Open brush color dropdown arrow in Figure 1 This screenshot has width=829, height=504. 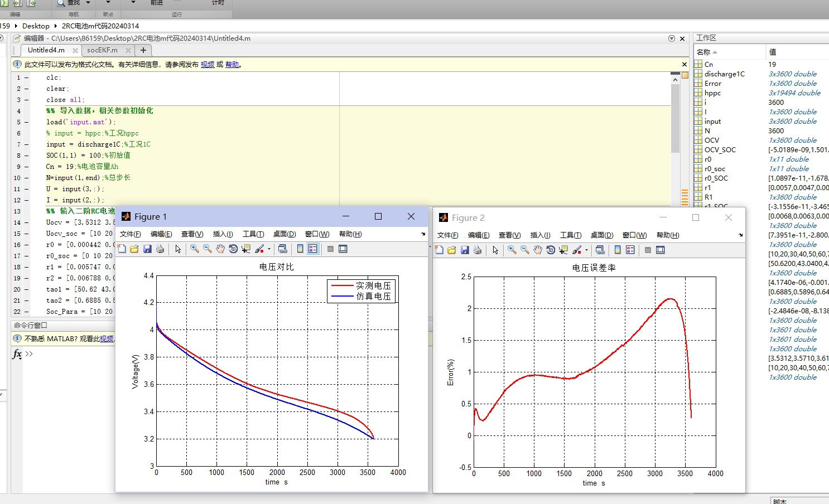(269, 249)
